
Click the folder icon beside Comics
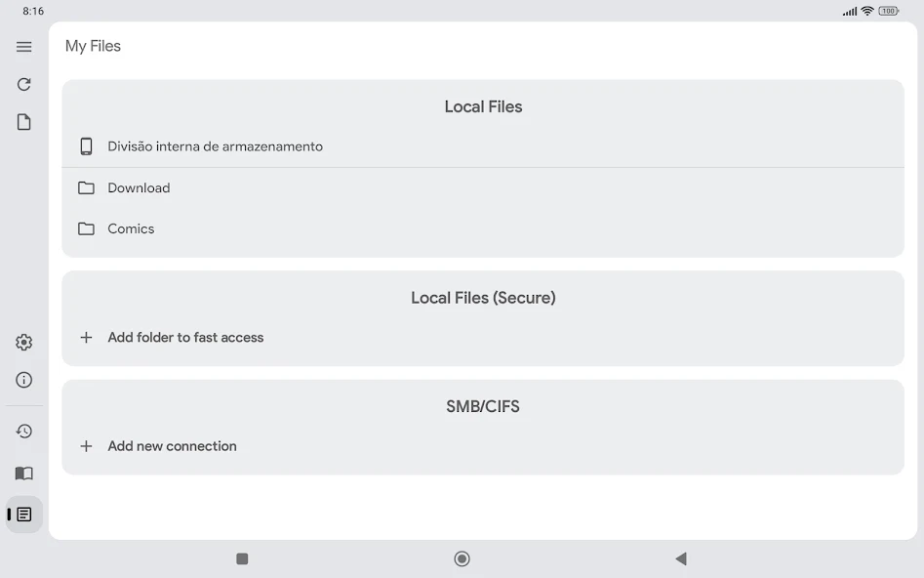click(86, 227)
